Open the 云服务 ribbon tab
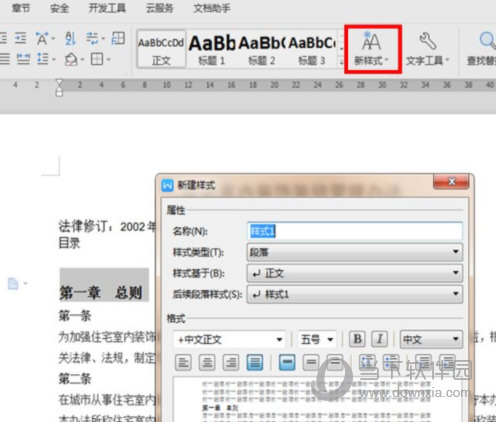The height and width of the screenshot is (422, 496). point(160,8)
